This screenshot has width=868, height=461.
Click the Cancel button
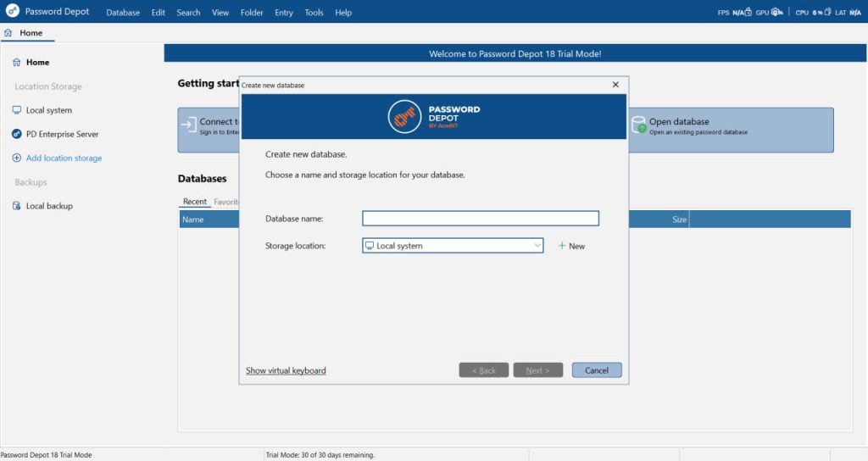click(597, 370)
